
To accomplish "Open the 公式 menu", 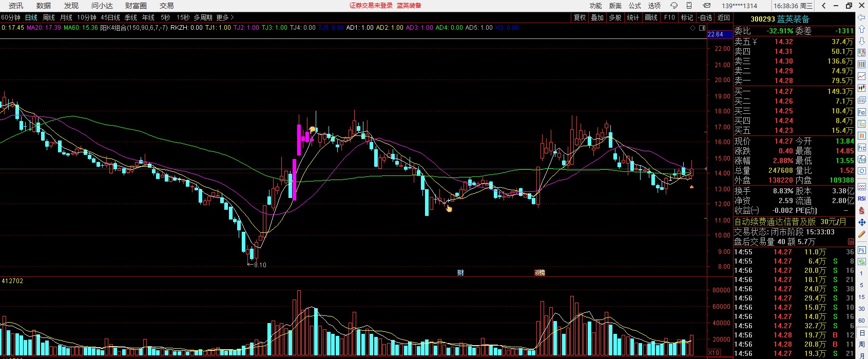I will [x=635, y=6].
